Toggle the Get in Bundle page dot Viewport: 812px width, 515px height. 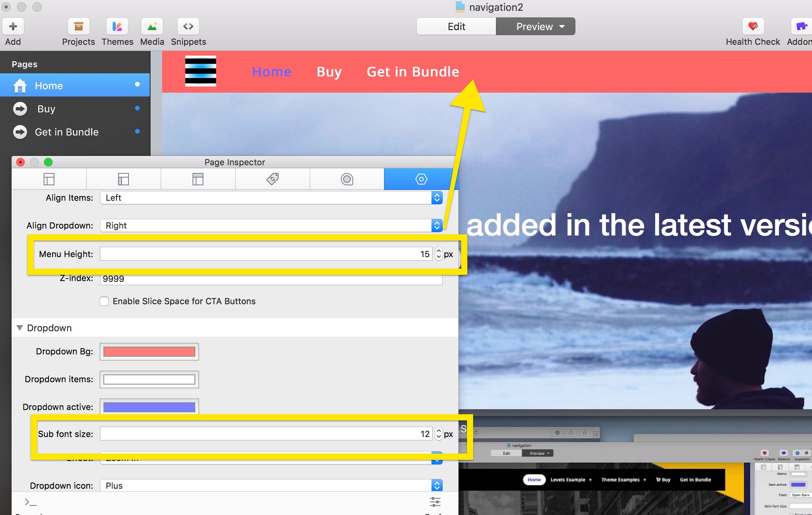[x=137, y=132]
